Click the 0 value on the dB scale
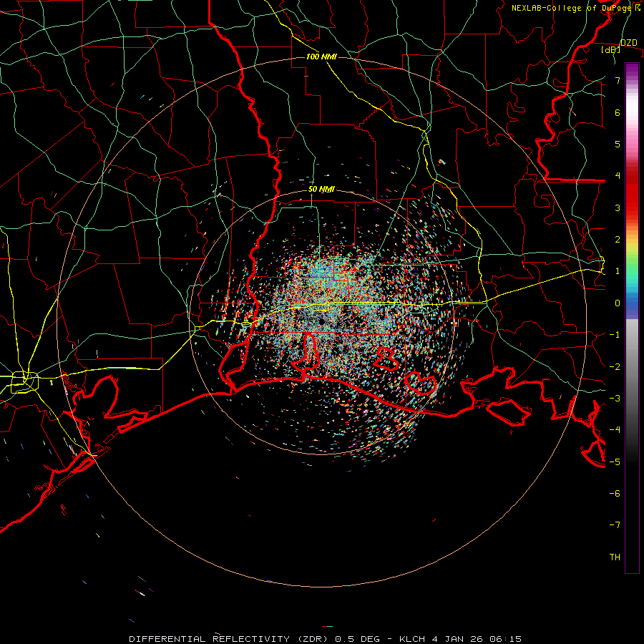The image size is (644, 644). pos(618,303)
